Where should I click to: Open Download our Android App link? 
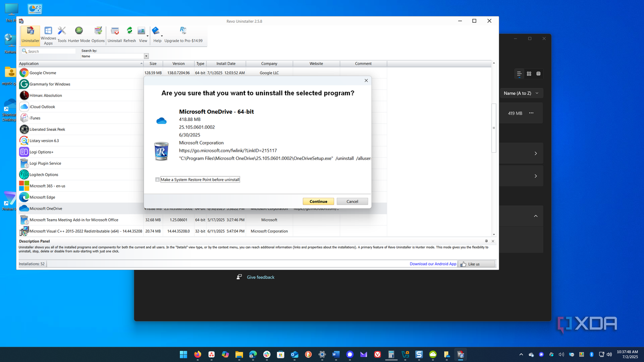click(433, 264)
